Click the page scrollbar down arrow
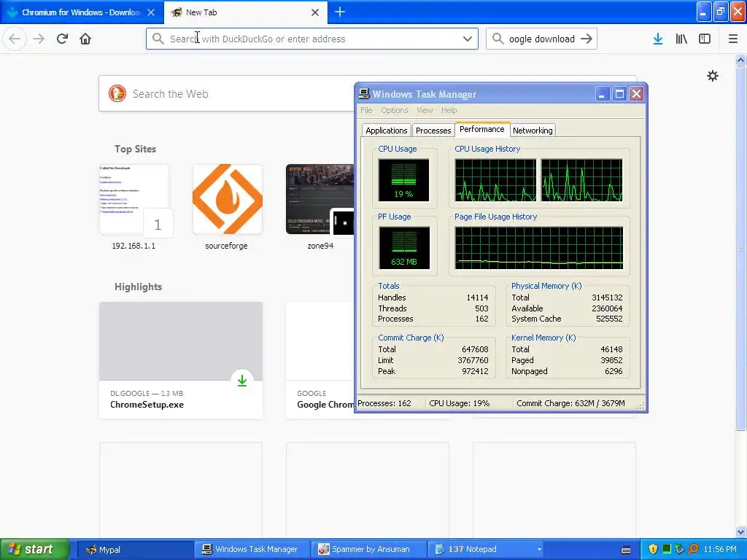 (x=741, y=531)
